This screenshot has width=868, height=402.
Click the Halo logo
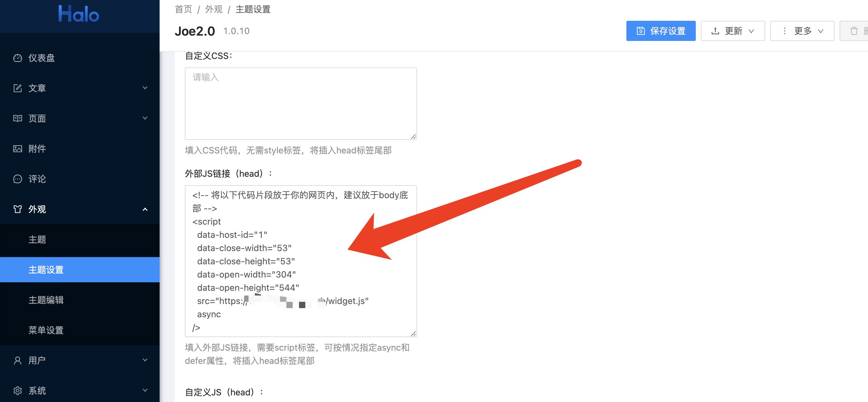(79, 14)
